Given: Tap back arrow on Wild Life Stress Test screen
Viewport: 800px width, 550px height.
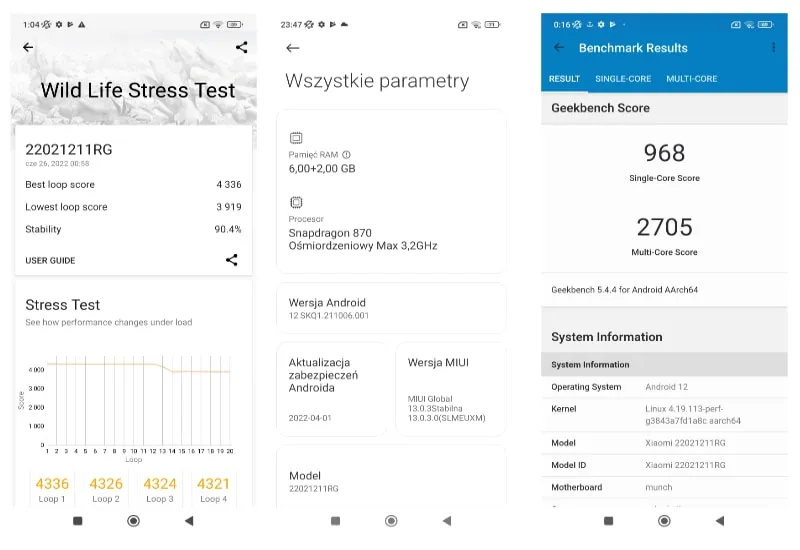Looking at the screenshot, I should pos(28,47).
